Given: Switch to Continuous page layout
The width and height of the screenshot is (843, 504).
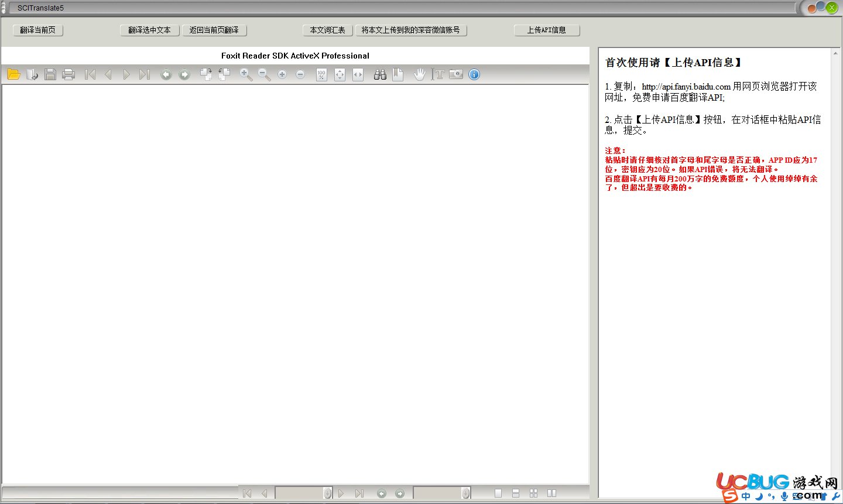Looking at the screenshot, I should tap(516, 493).
